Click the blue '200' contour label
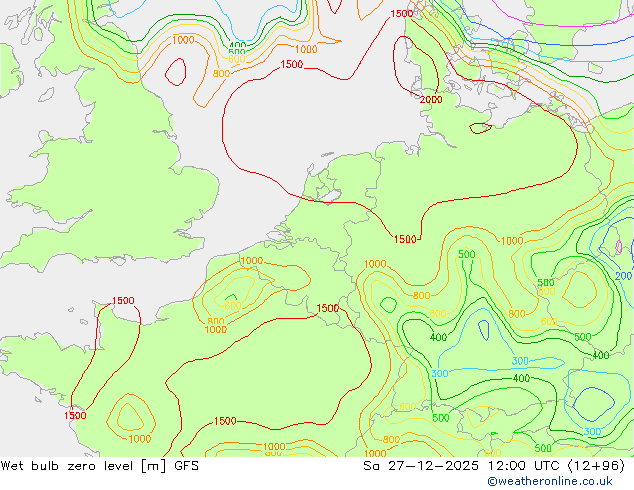This screenshot has width=634, height=490. [623, 276]
